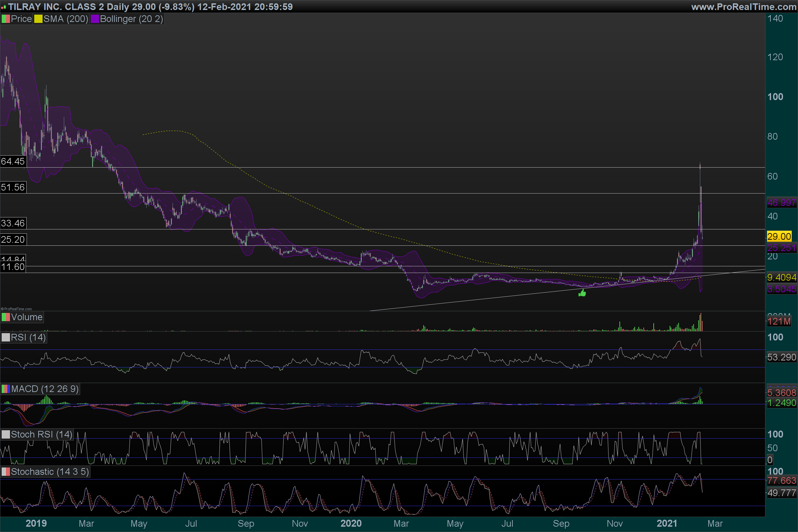Click the green thumbs-up marker icon
This screenshot has width=798, height=532.
tap(582, 293)
